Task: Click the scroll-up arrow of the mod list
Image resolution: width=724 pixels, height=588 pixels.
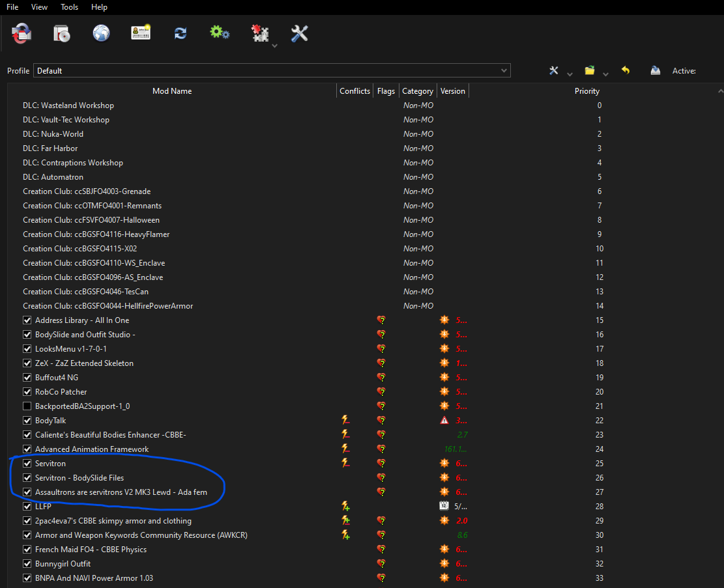Action: tap(720, 91)
